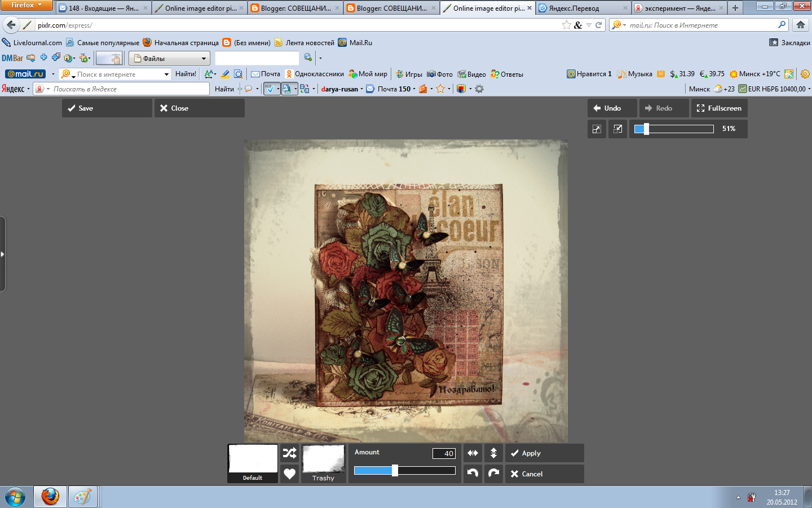
Task: Switch to the first Blogger СОВЕЩАНИ tab
Action: [x=295, y=8]
